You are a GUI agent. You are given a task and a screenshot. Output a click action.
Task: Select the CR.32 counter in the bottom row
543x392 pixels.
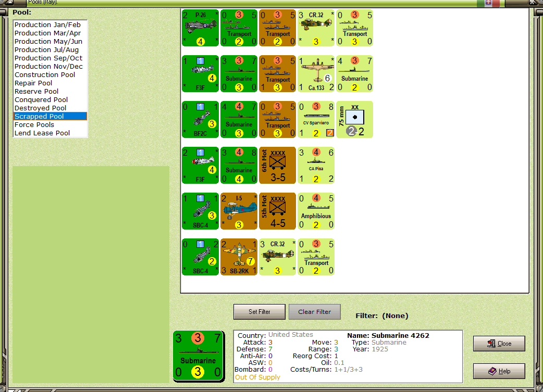pyautogui.click(x=278, y=257)
